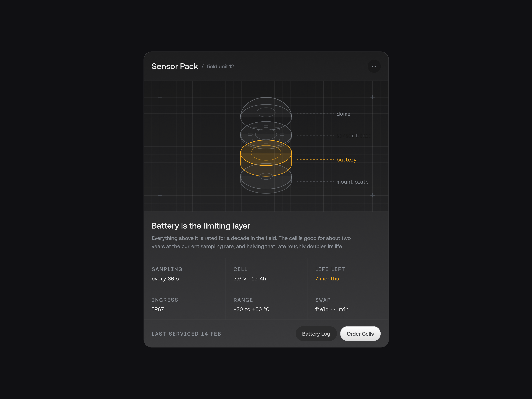Click the '−30 to +60 °C' range value
The width and height of the screenshot is (532, 399).
[x=251, y=309]
